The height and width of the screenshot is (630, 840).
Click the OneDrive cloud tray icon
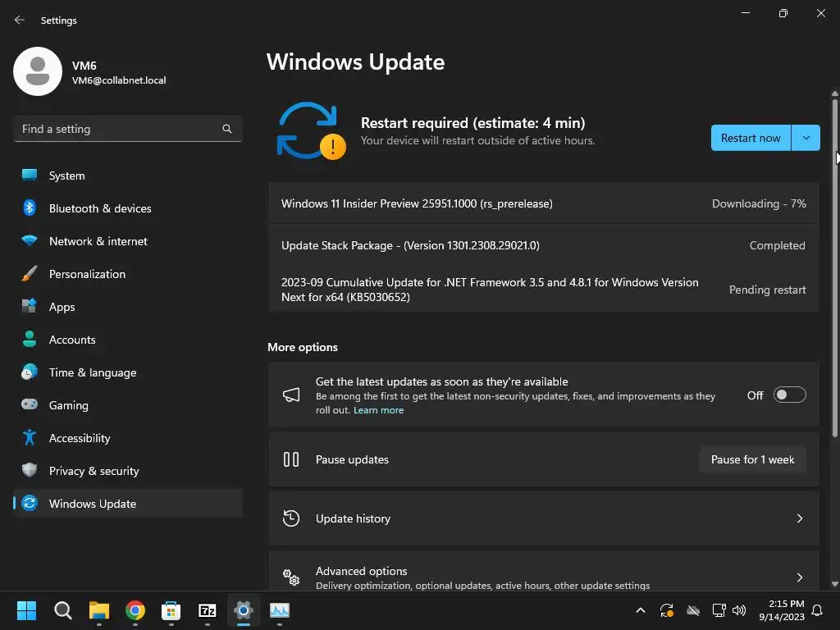(693, 610)
